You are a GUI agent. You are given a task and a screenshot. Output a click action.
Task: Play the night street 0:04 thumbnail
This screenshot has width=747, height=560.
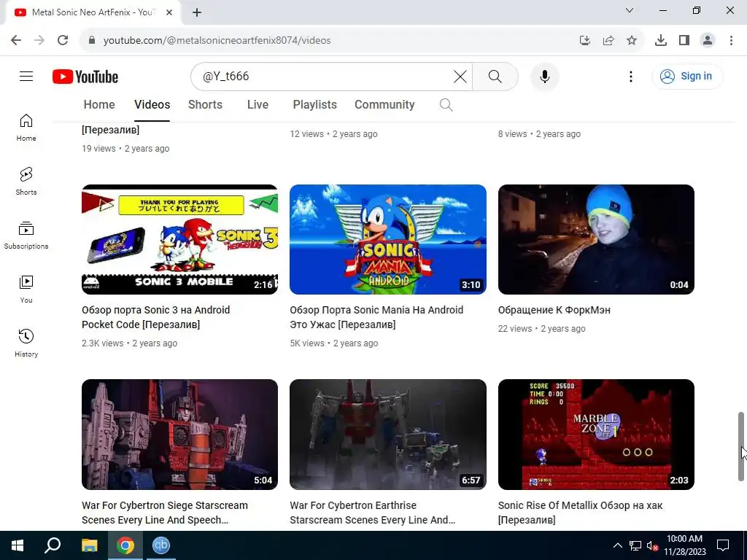[x=596, y=239]
